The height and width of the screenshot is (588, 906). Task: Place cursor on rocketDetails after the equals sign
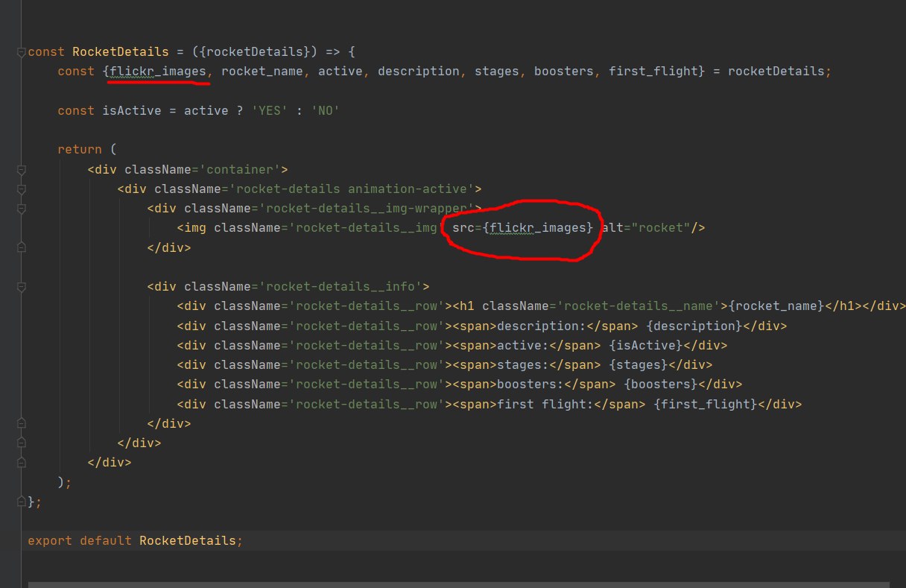coord(776,72)
